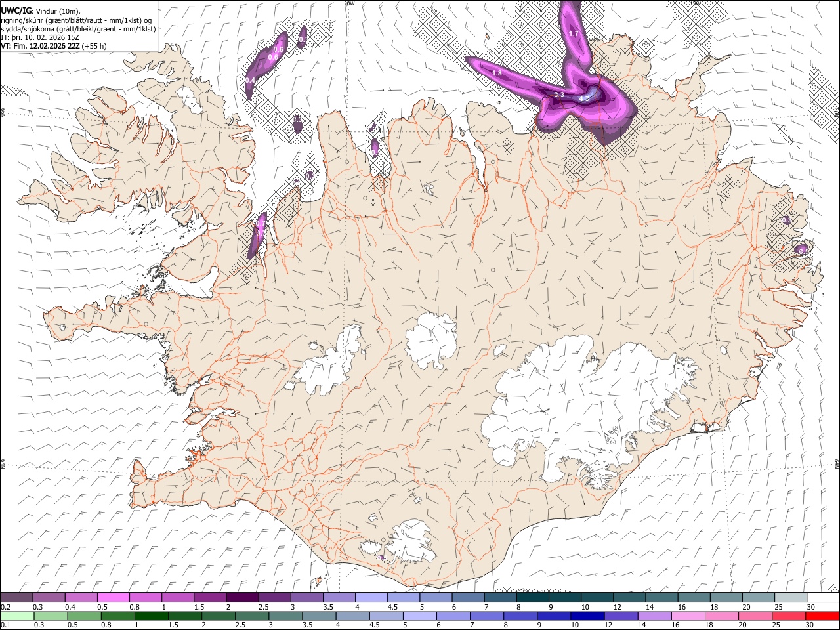Pick pink lower swatch between 18 and 20

[723, 616]
